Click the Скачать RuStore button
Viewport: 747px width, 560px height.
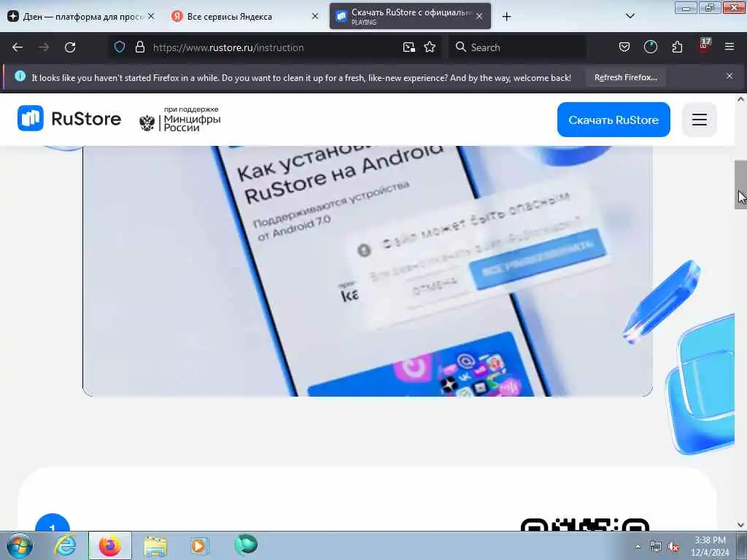pos(614,120)
